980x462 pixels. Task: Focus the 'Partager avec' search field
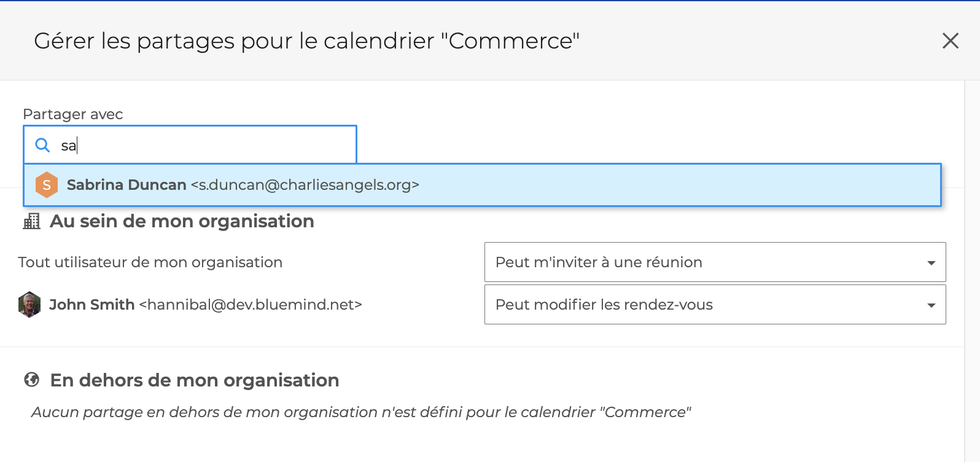point(190,145)
